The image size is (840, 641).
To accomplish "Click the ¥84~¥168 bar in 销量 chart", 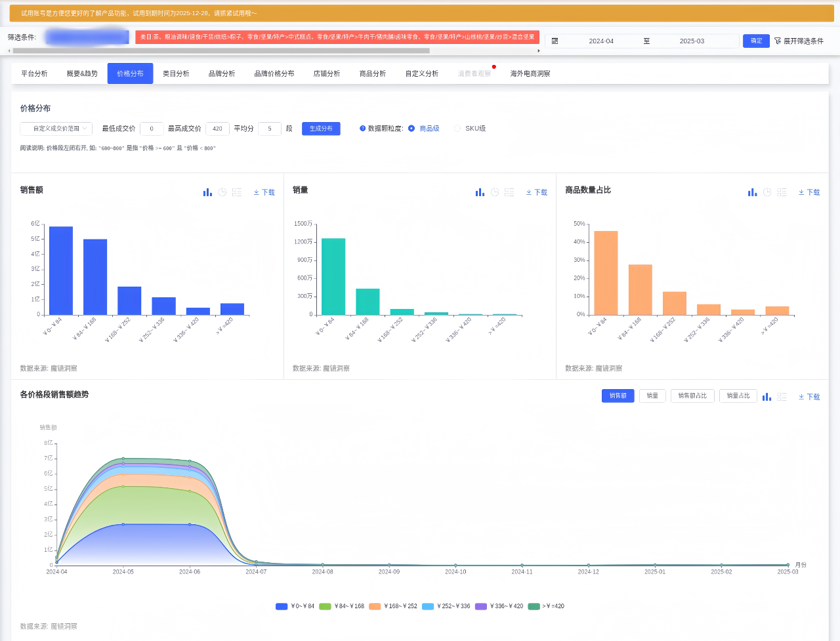I will (367, 302).
